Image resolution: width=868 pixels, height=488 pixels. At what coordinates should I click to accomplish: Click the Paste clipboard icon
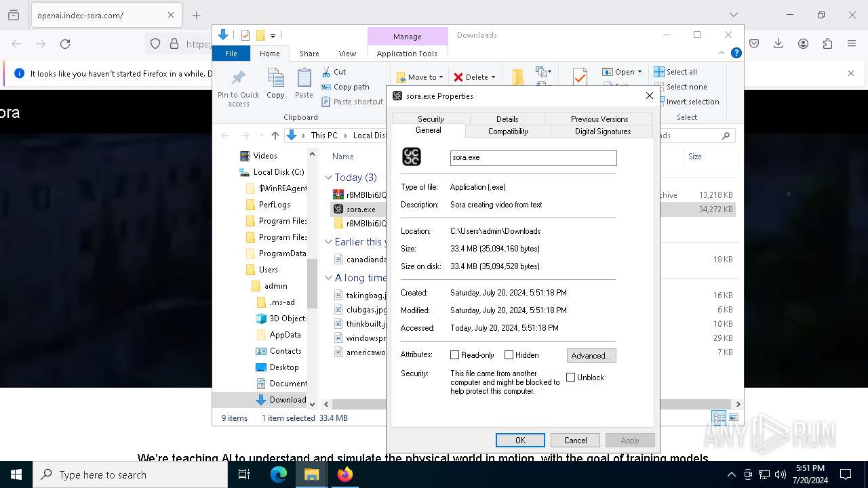pyautogui.click(x=304, y=77)
